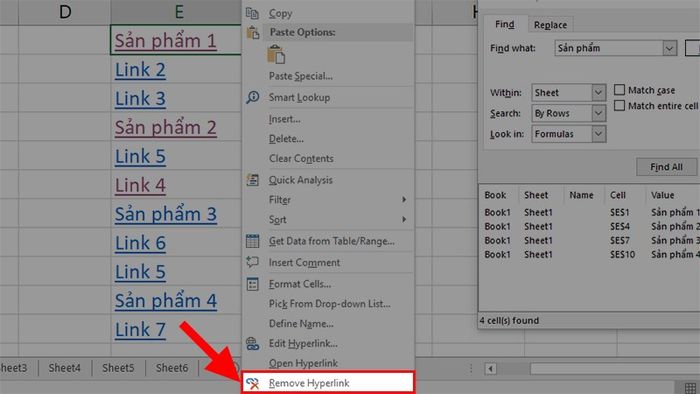700x394 pixels.
Task: Select the column D header
Action: (65, 12)
